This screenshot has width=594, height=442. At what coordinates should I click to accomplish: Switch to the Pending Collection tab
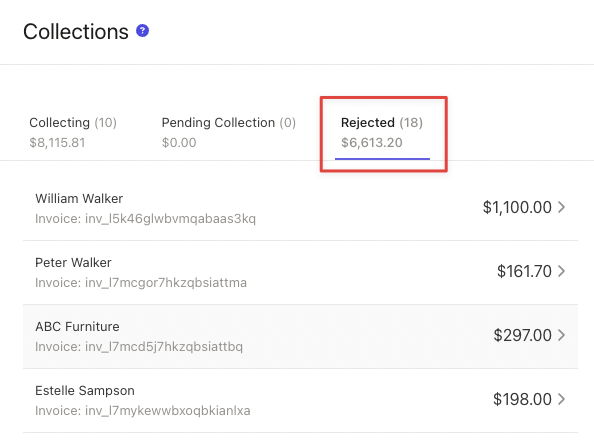[228, 132]
